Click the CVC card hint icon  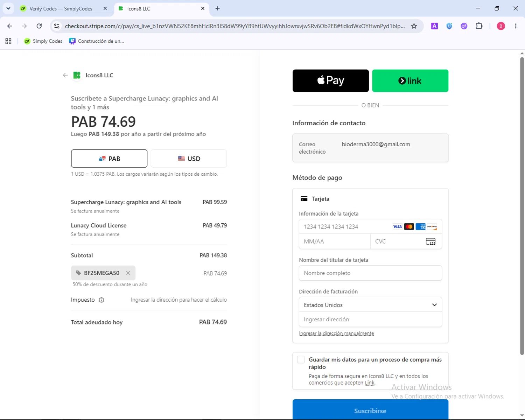point(430,241)
